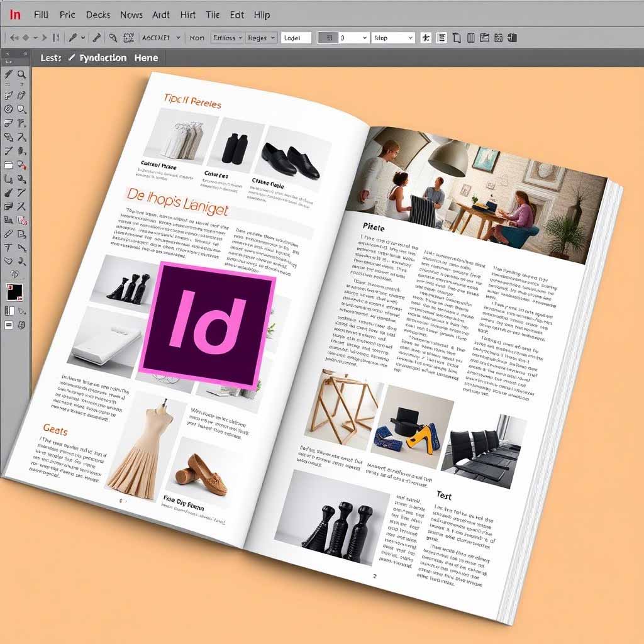The height and width of the screenshot is (644, 644).
Task: Click the 'De Ihop's Laniget' headline
Action: tap(177, 202)
